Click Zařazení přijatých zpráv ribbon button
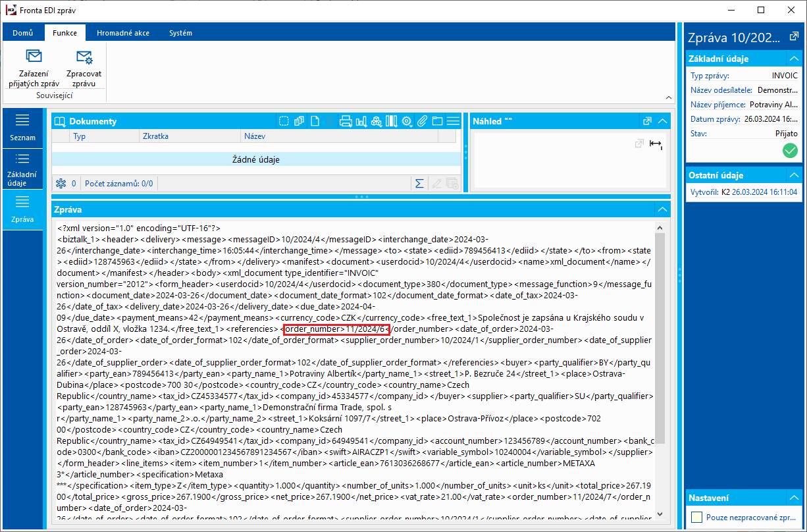This screenshot has width=807, height=532. (x=34, y=68)
